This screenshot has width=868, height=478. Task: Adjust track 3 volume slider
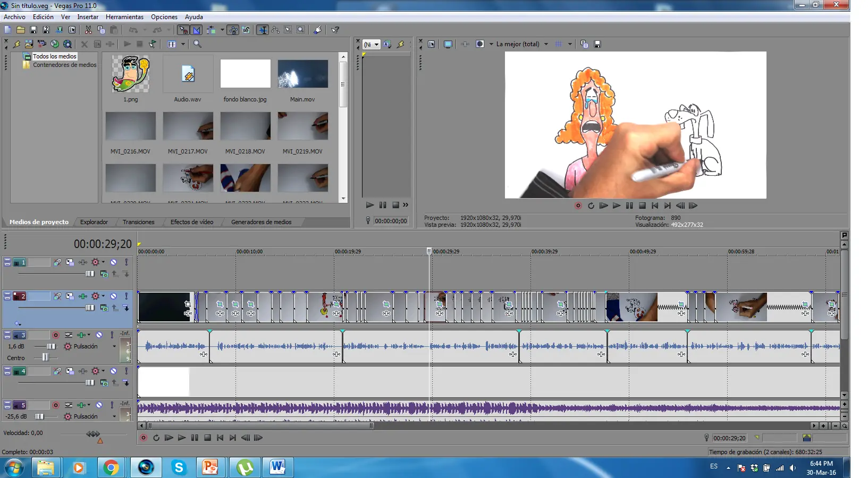51,346
